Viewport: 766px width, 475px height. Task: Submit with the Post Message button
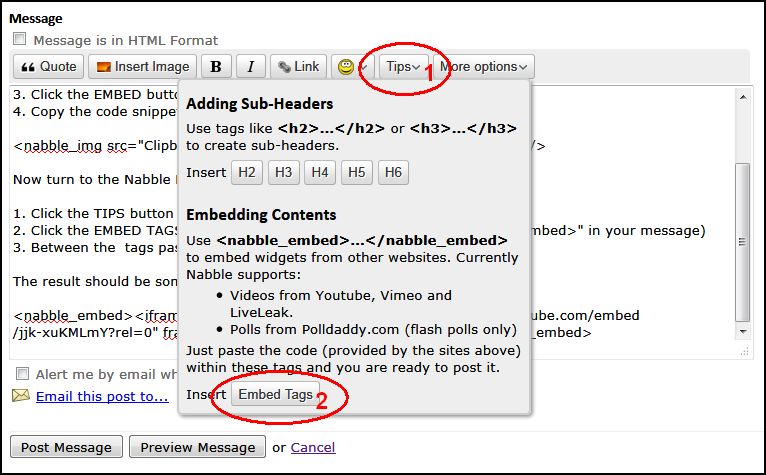pyautogui.click(x=67, y=447)
